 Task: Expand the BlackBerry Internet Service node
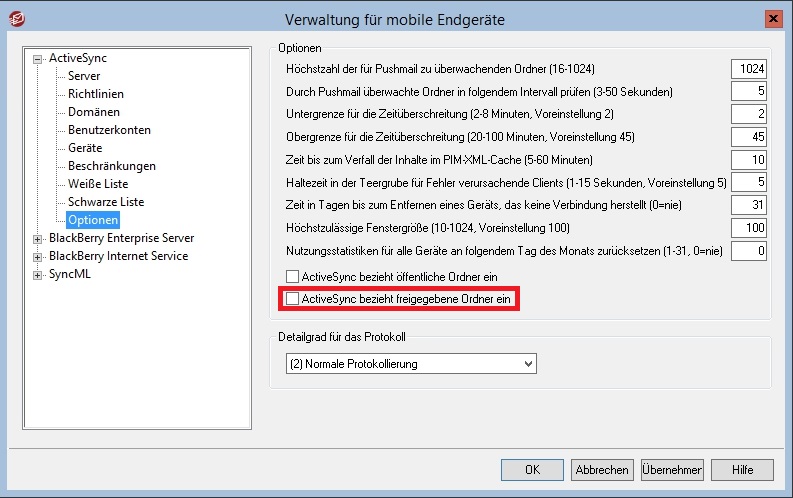coord(38,256)
